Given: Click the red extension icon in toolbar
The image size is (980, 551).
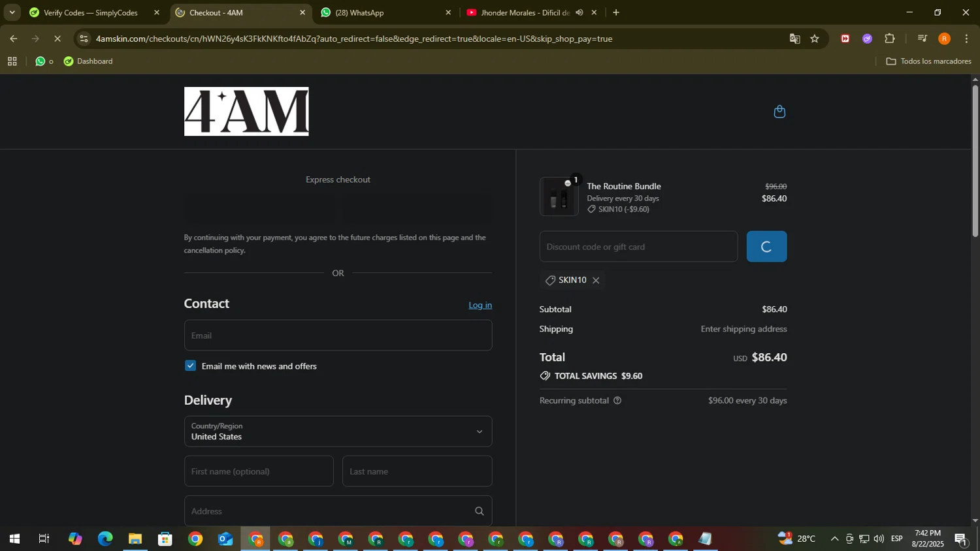Looking at the screenshot, I should point(845,39).
